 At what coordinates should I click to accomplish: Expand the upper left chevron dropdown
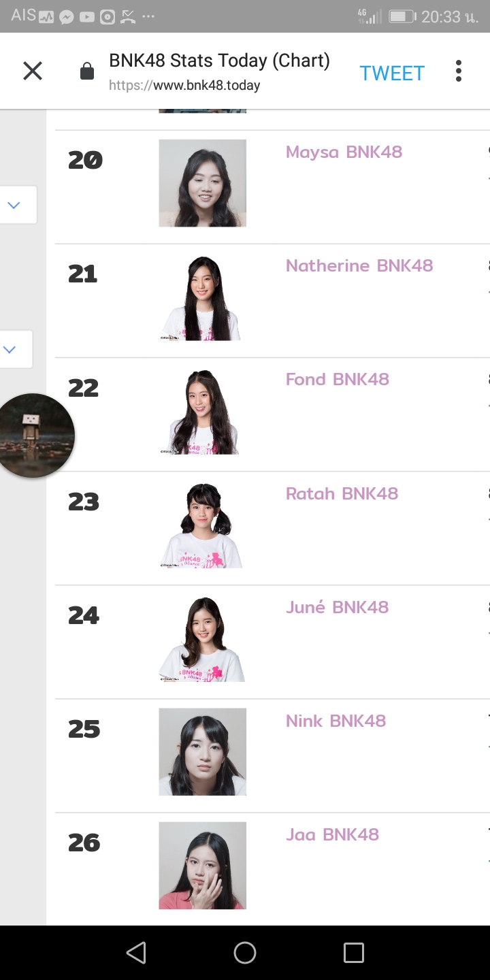point(15,204)
